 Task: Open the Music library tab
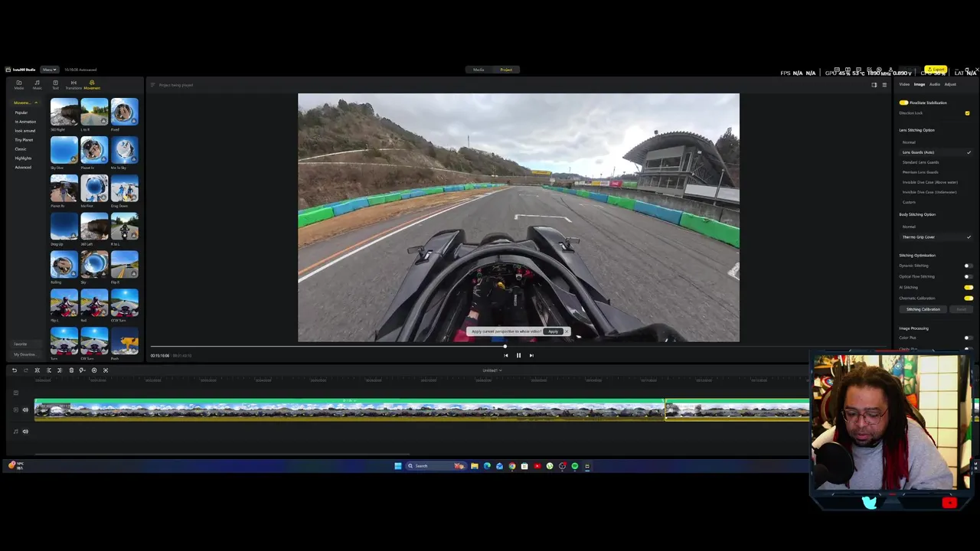click(37, 84)
